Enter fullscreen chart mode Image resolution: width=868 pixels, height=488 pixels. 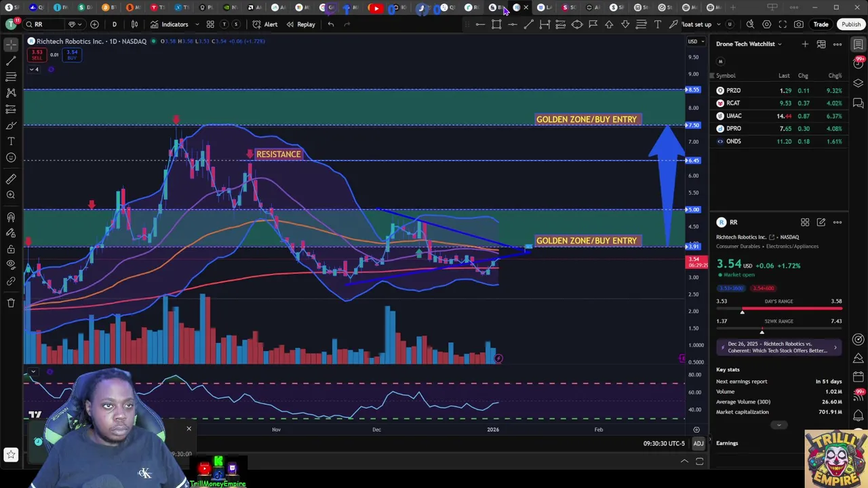(x=783, y=24)
